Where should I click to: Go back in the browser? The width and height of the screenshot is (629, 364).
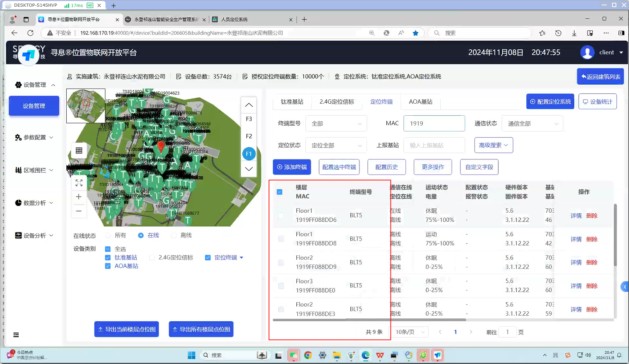(x=14, y=33)
